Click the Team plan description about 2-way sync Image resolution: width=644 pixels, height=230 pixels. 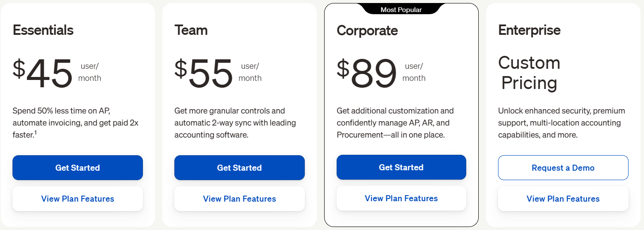click(235, 123)
